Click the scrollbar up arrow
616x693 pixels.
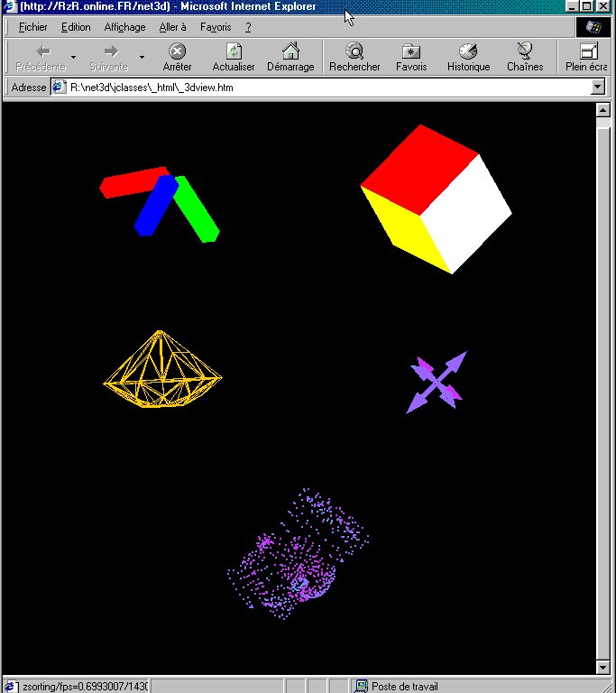coord(603,109)
